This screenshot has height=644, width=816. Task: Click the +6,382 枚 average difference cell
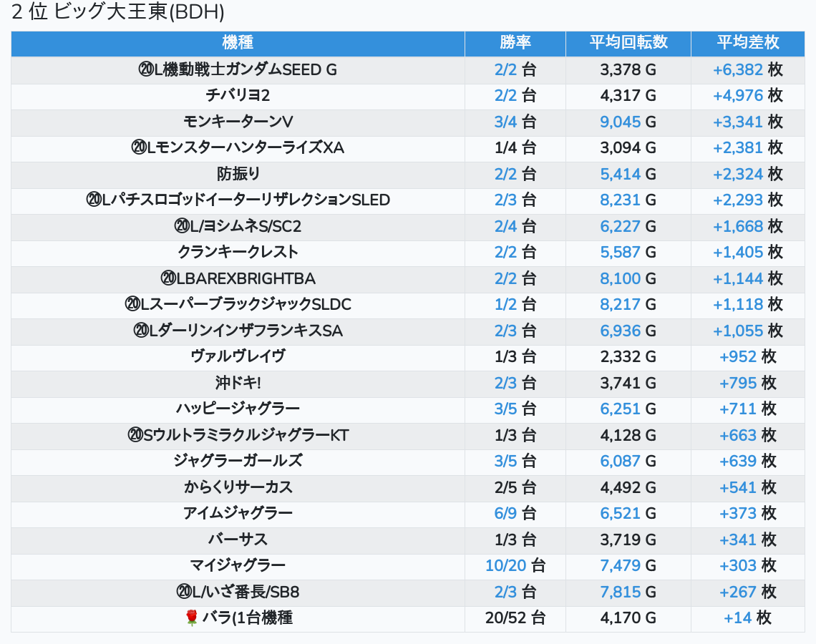pyautogui.click(x=748, y=69)
